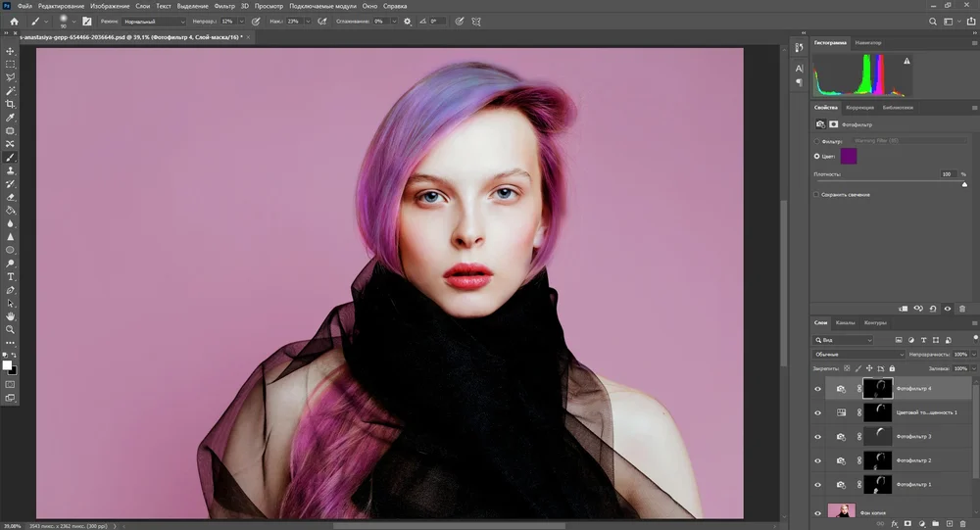Pick the Eyedropper tool

[11, 118]
